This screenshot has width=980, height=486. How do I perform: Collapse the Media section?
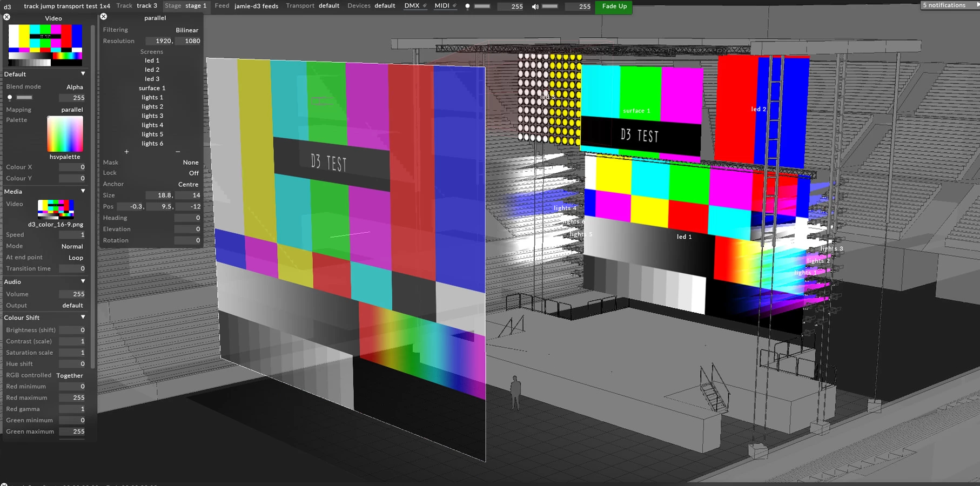[x=83, y=191]
